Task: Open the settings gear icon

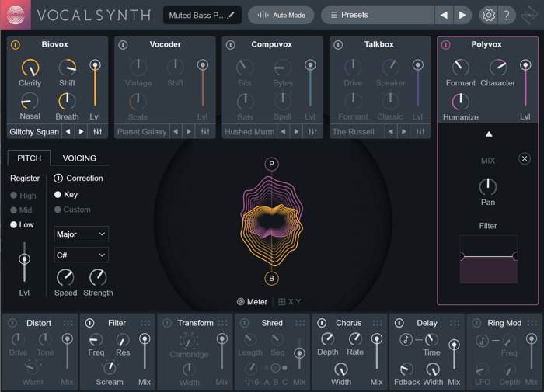Action: pos(489,16)
